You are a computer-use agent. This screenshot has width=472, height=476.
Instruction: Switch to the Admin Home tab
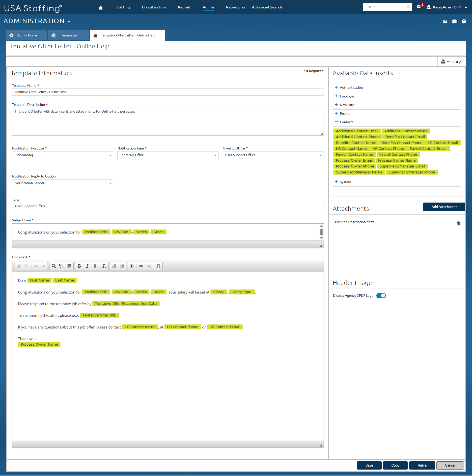(x=26, y=35)
